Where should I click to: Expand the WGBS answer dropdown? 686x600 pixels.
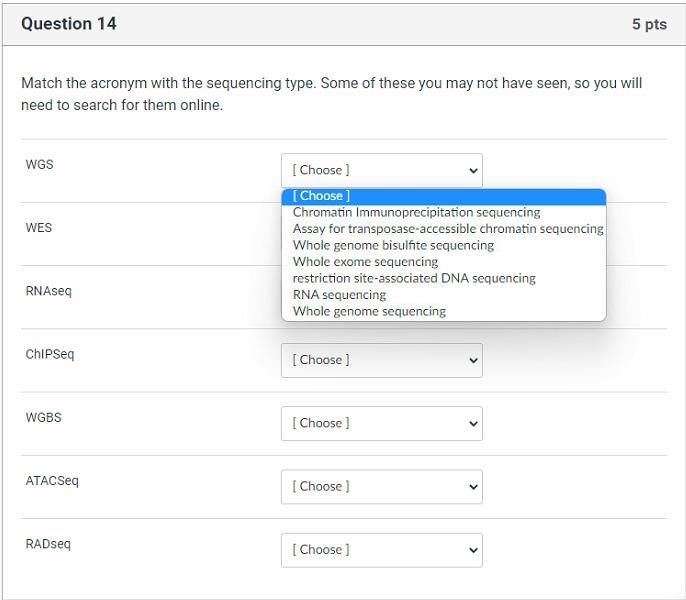pos(381,423)
